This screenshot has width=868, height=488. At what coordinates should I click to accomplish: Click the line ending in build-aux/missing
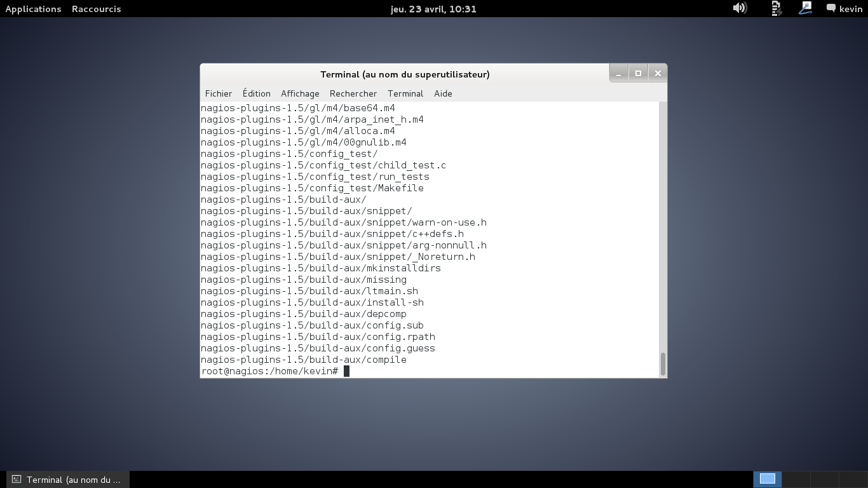tap(304, 280)
